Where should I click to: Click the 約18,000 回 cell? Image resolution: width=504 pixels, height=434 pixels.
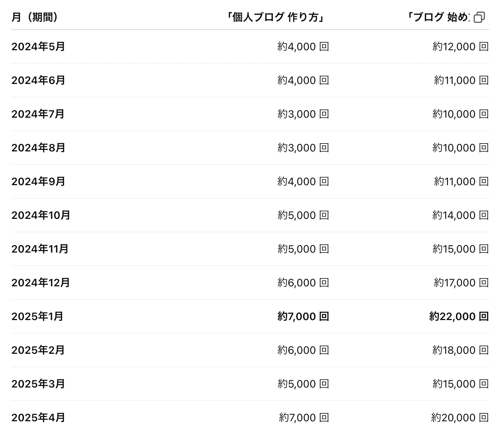(x=461, y=350)
